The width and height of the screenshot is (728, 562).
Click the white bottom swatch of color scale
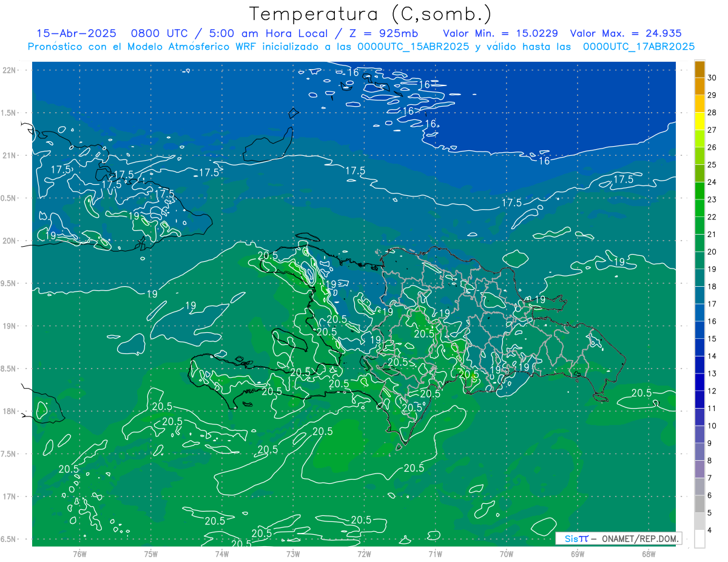(699, 538)
